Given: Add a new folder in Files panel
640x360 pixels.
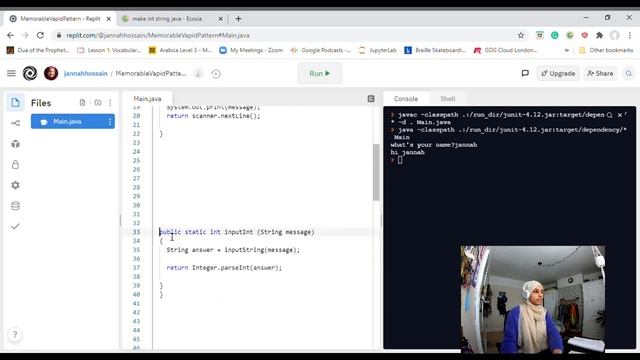Looking at the screenshot, I should click(98, 102).
